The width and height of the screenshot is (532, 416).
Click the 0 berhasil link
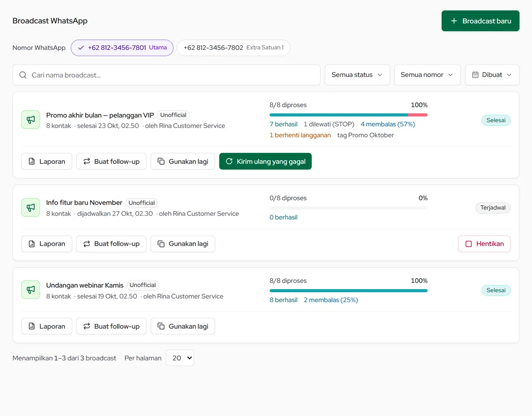(x=284, y=217)
